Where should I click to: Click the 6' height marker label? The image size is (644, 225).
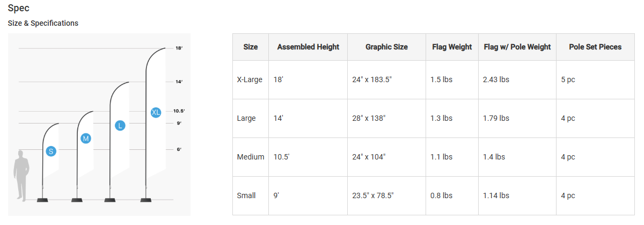pos(179,149)
